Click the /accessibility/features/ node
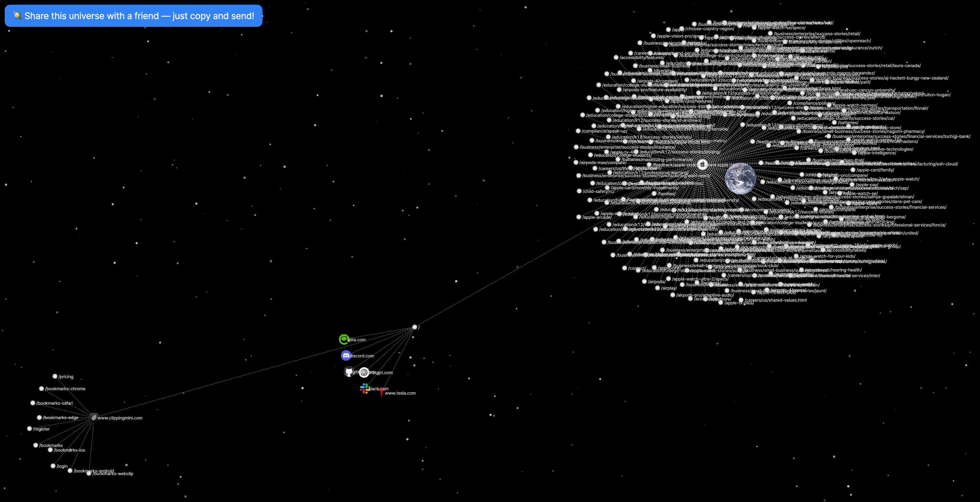 click(x=616, y=58)
